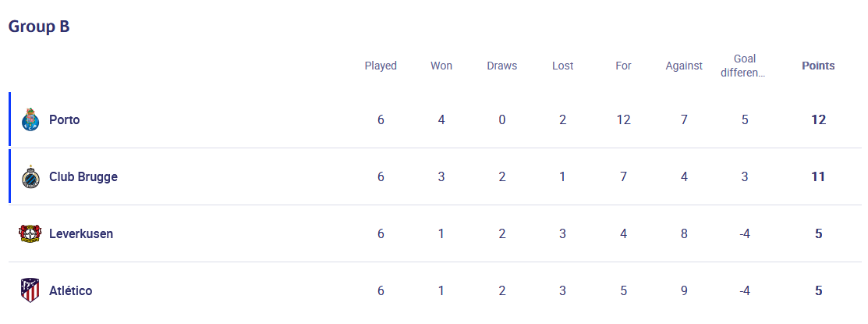
Task: Click the Atlético club crest icon
Action: click(x=30, y=290)
